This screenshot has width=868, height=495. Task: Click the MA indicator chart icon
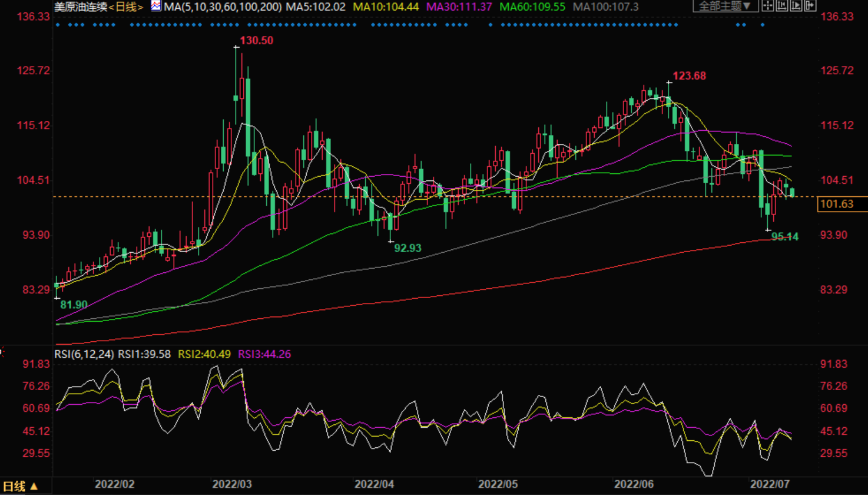coord(155,6)
